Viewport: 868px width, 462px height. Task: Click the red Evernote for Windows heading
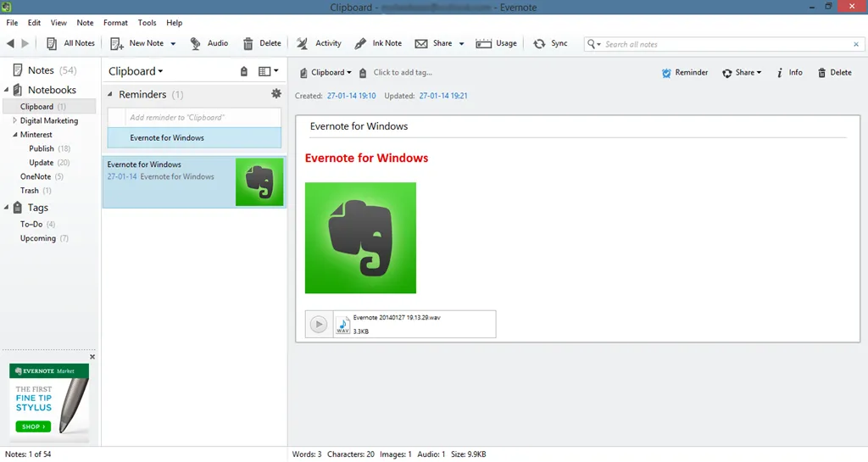pos(366,159)
